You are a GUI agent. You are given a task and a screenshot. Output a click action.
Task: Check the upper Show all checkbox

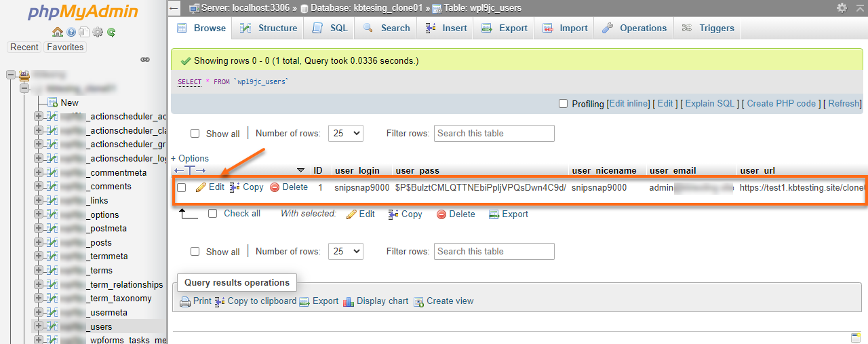pos(195,134)
